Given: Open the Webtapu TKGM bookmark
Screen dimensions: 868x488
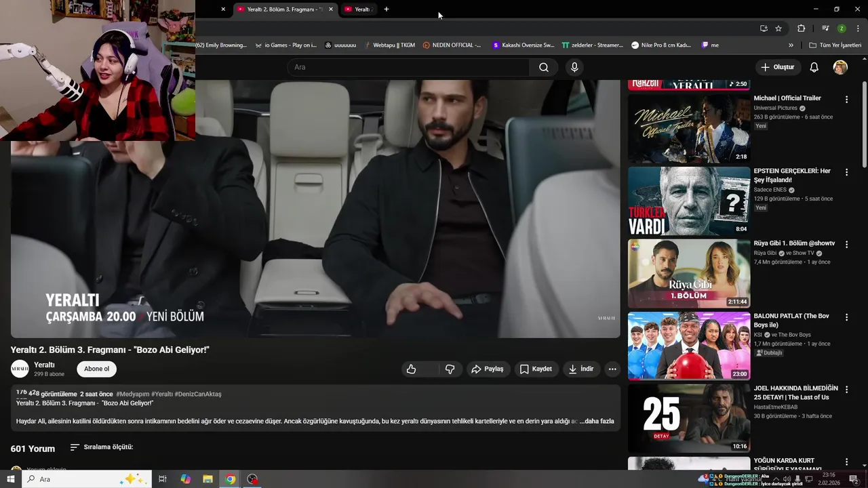Looking at the screenshot, I should pyautogui.click(x=389, y=45).
